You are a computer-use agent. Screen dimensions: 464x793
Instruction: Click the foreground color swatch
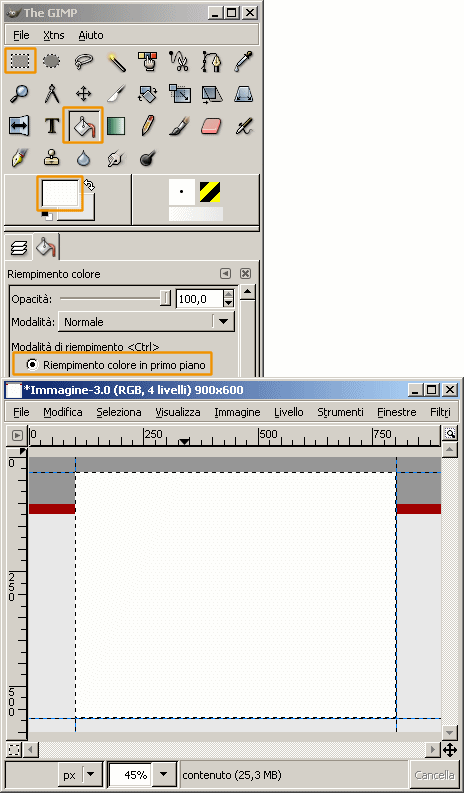[60, 193]
